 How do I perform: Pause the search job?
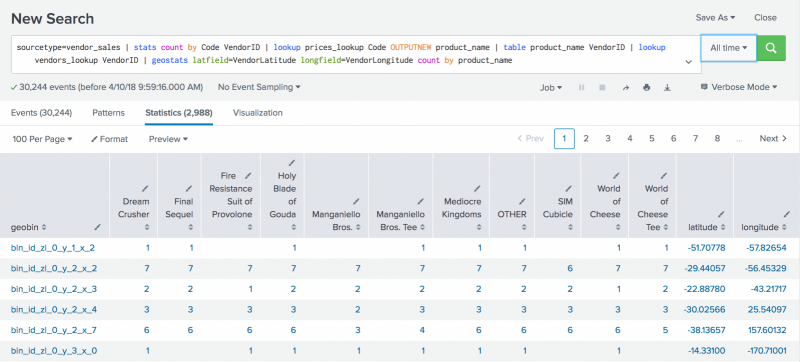click(x=582, y=88)
